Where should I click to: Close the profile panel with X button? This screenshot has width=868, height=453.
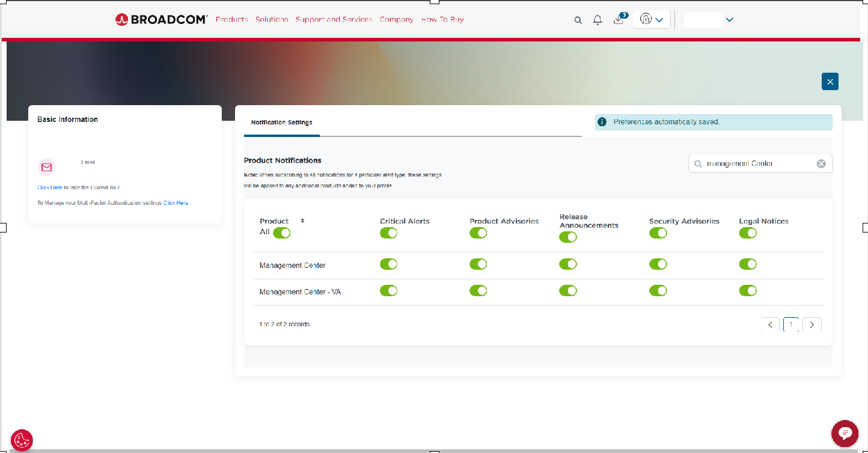tap(830, 82)
